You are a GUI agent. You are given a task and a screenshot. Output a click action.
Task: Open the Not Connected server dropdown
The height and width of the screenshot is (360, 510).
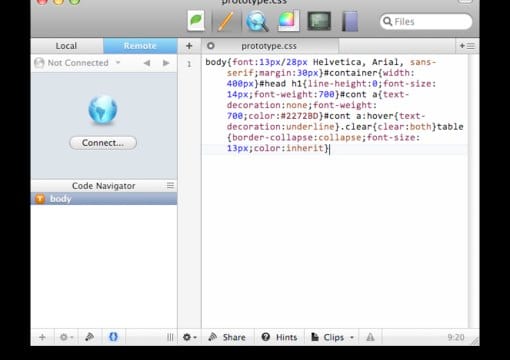point(77,63)
